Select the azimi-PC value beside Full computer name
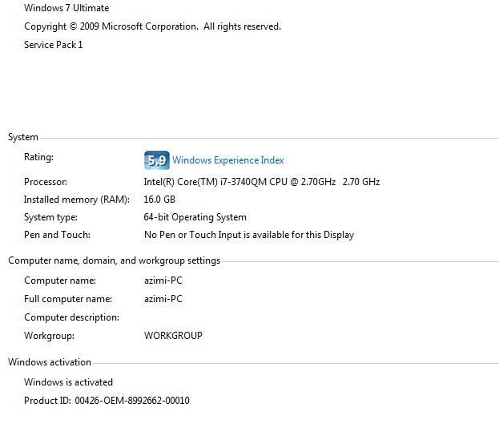499x448 pixels. tap(163, 299)
